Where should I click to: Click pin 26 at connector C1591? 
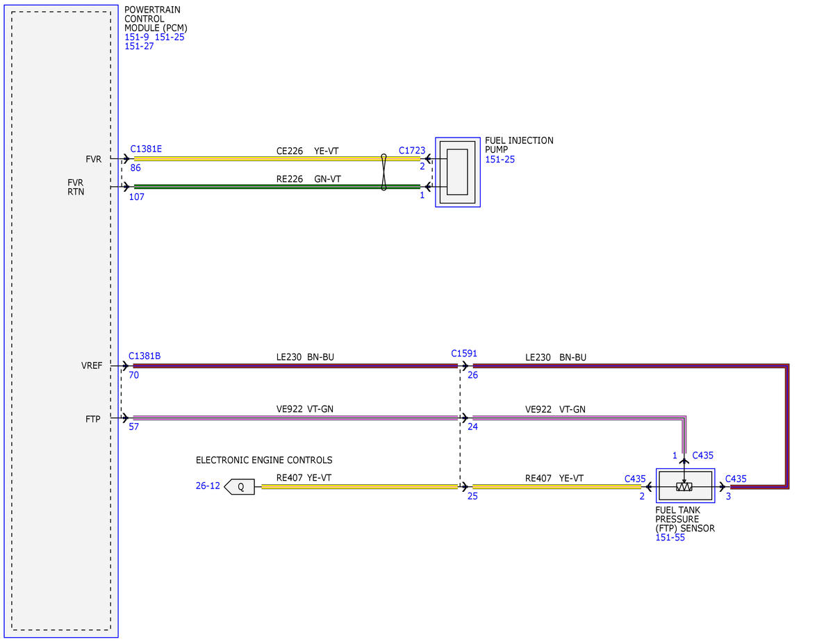click(x=473, y=375)
